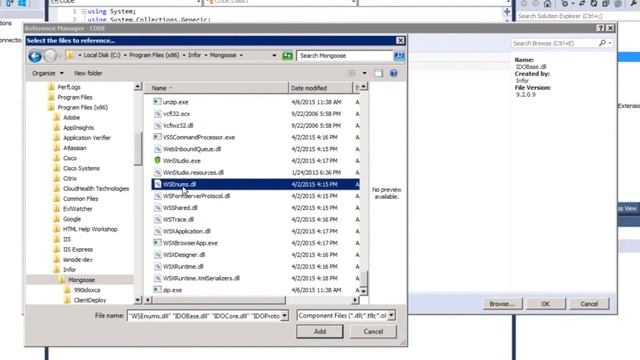The height and width of the screenshot is (360, 640).
Task: Expand the Mongoose breadcrumb arrow
Action: tap(241, 55)
